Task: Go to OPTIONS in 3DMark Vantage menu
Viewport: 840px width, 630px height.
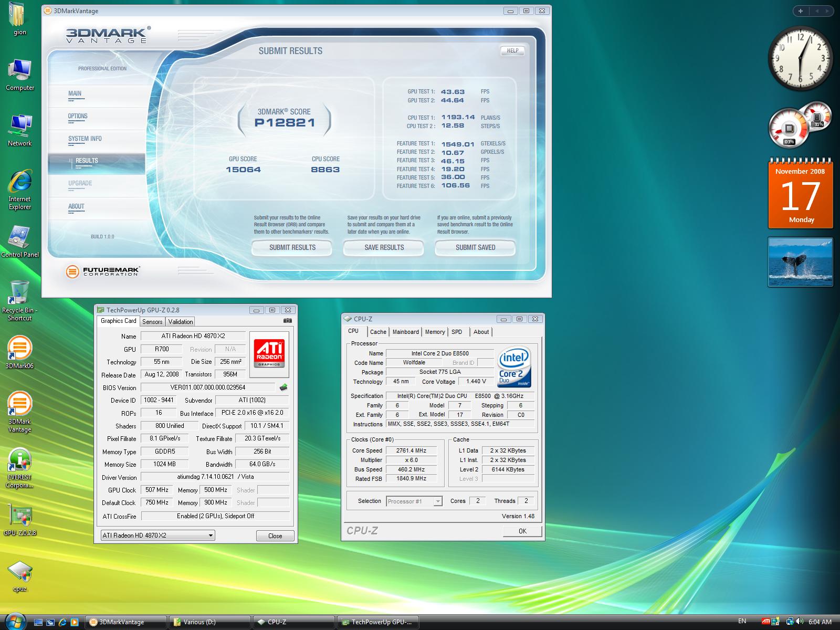Action: click(x=78, y=117)
